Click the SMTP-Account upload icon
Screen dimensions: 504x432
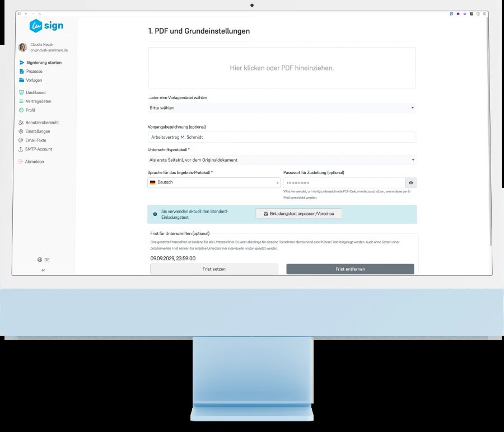[x=21, y=149]
